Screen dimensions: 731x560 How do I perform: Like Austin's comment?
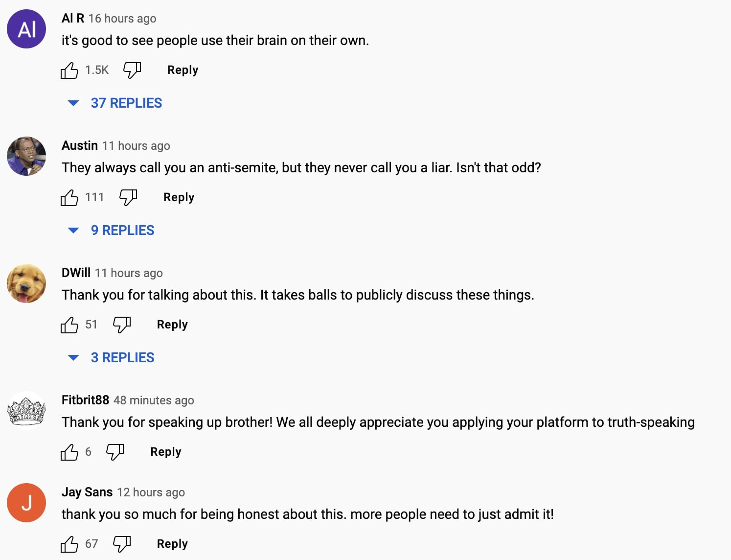click(69, 198)
